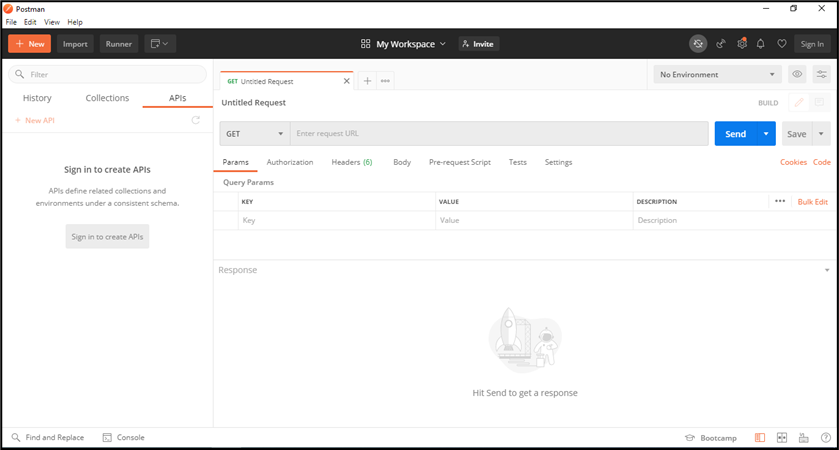Open the tab options ellipsis menu

385,81
